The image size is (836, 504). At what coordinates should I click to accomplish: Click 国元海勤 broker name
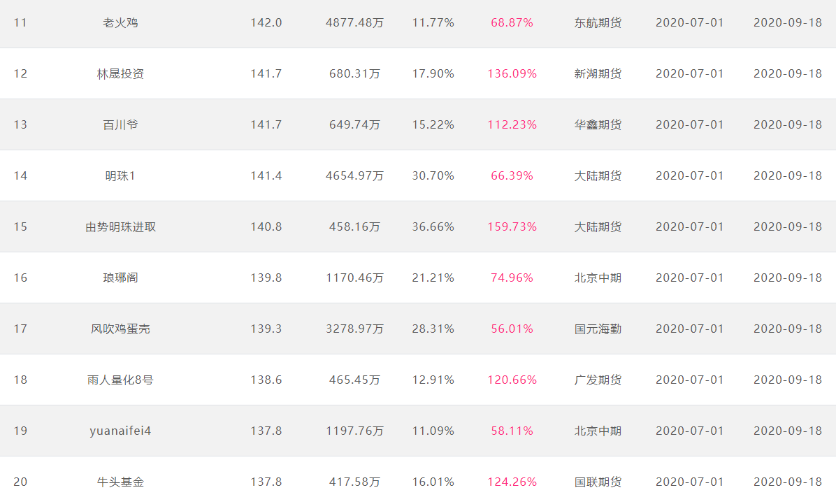[x=598, y=329]
